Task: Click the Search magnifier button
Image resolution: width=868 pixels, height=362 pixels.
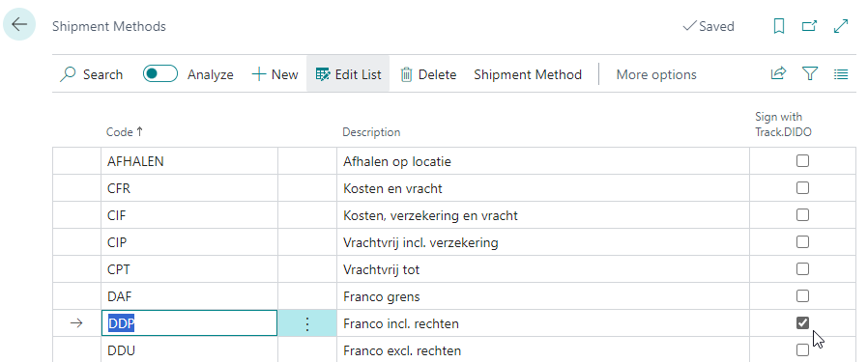Action: tap(91, 74)
